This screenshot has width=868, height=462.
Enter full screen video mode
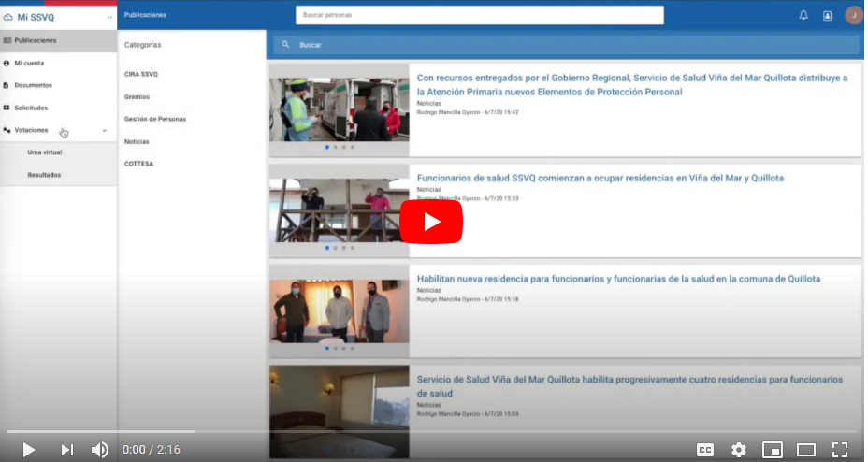point(840,450)
